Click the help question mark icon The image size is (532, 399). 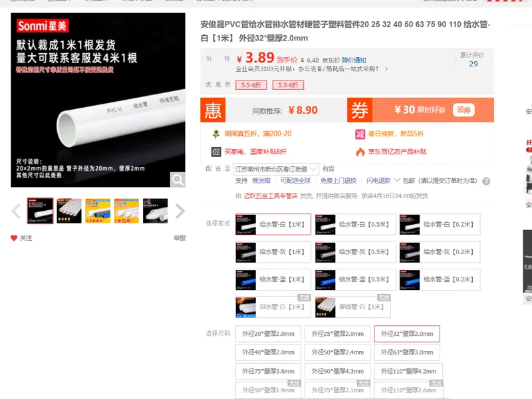click(486, 181)
